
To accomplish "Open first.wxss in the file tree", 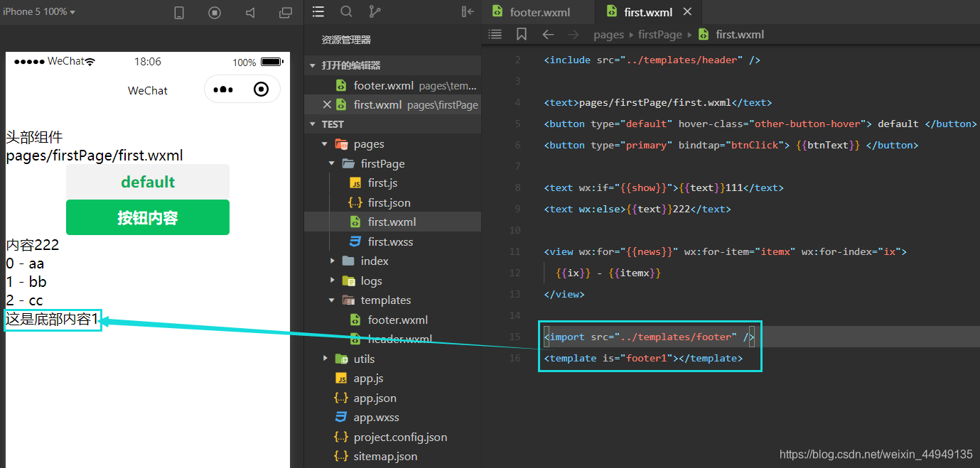I will [392, 241].
